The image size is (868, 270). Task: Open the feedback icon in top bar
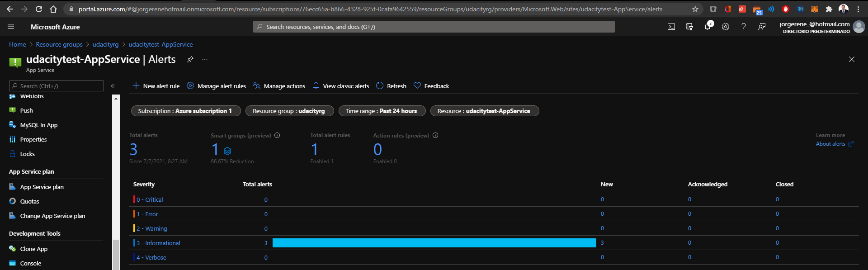[x=762, y=27]
